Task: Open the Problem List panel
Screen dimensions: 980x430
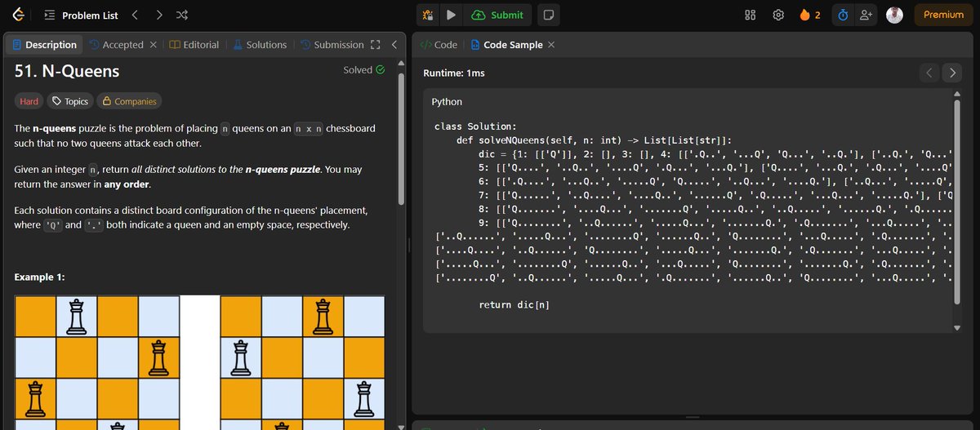Action: click(80, 15)
